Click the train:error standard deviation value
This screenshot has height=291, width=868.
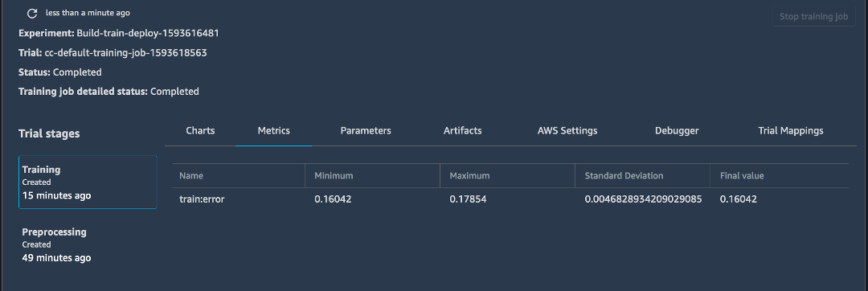(643, 199)
